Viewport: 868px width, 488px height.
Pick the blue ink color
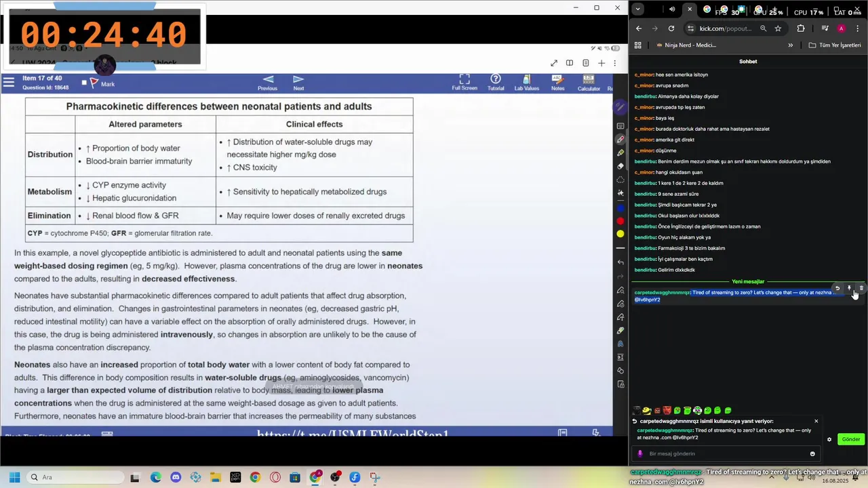point(620,208)
